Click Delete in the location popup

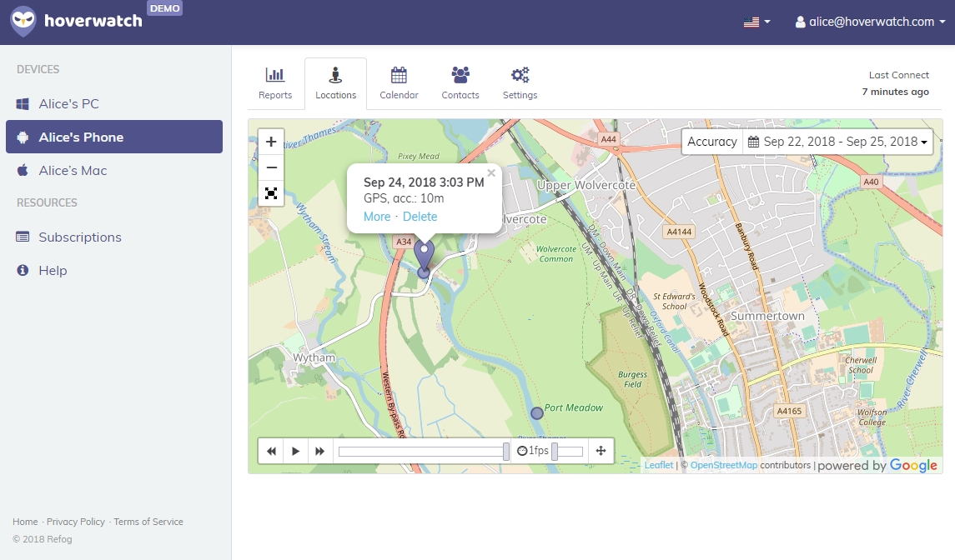(420, 217)
